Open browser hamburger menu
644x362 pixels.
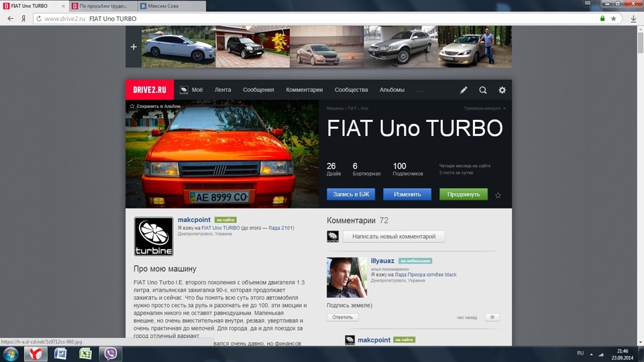pos(588,3)
